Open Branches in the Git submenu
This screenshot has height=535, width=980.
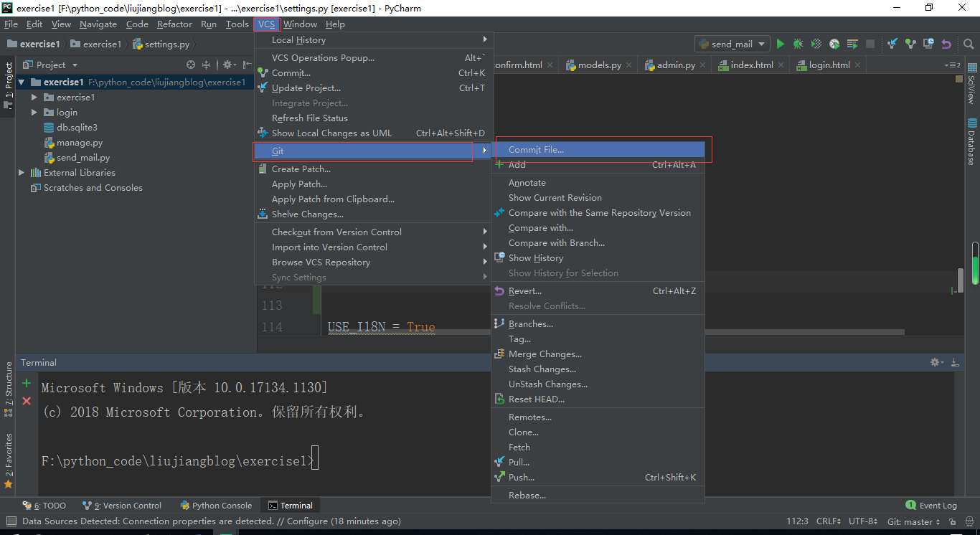tap(598, 323)
